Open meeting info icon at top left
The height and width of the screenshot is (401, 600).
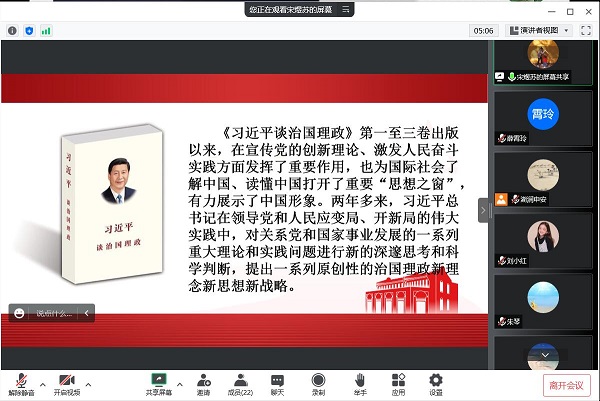tap(12, 31)
